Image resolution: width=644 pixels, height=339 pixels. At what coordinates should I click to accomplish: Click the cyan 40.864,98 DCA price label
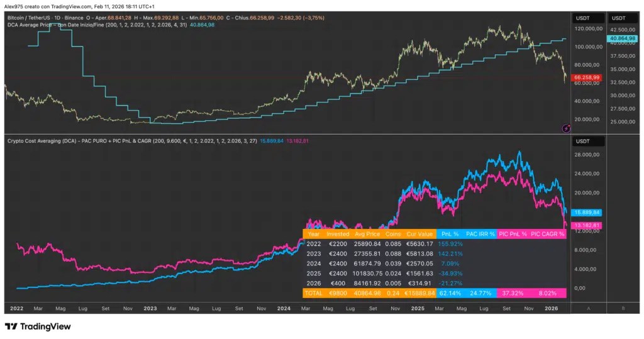[622, 38]
